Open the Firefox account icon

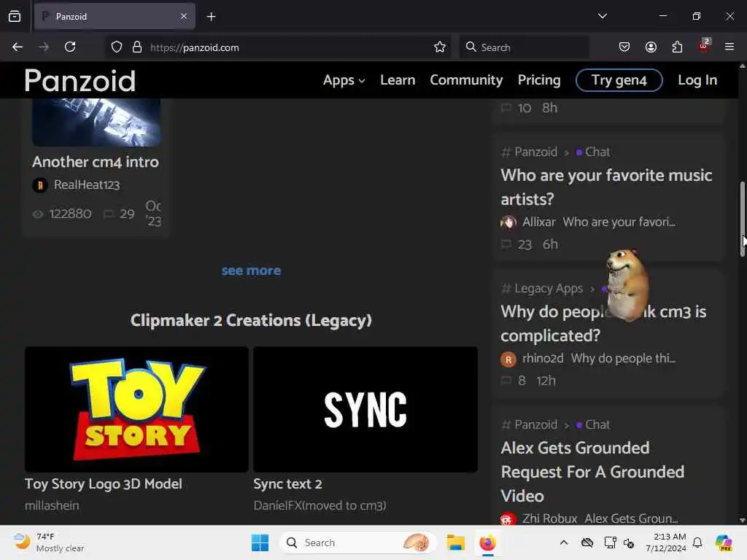(651, 47)
